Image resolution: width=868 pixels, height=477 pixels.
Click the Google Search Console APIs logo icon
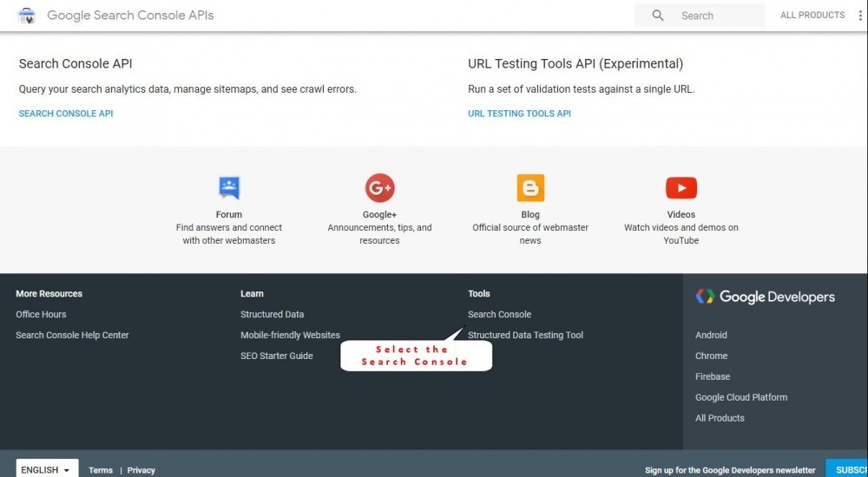(x=27, y=16)
